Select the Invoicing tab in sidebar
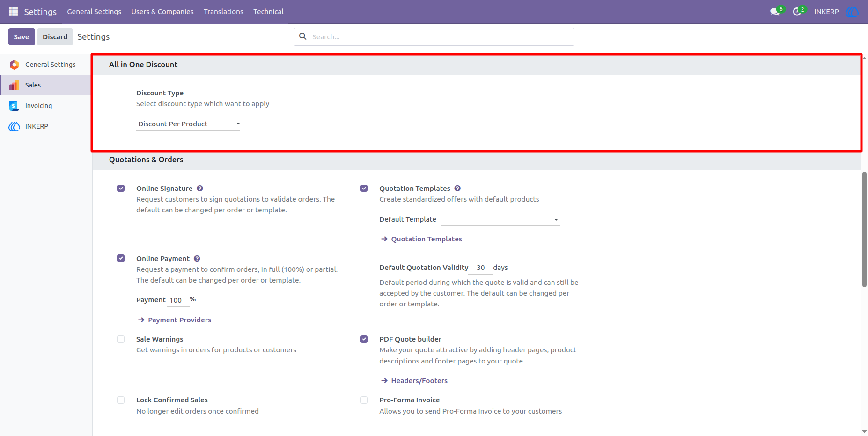The width and height of the screenshot is (868, 436). [45, 106]
